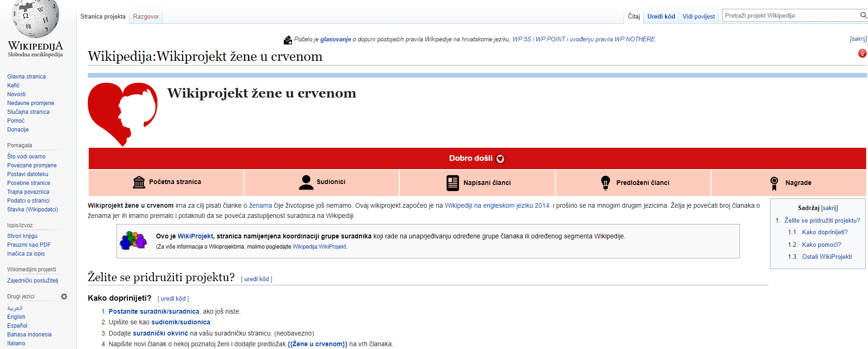Open Pomoć sidebar link
868x349 pixels.
(x=16, y=121)
